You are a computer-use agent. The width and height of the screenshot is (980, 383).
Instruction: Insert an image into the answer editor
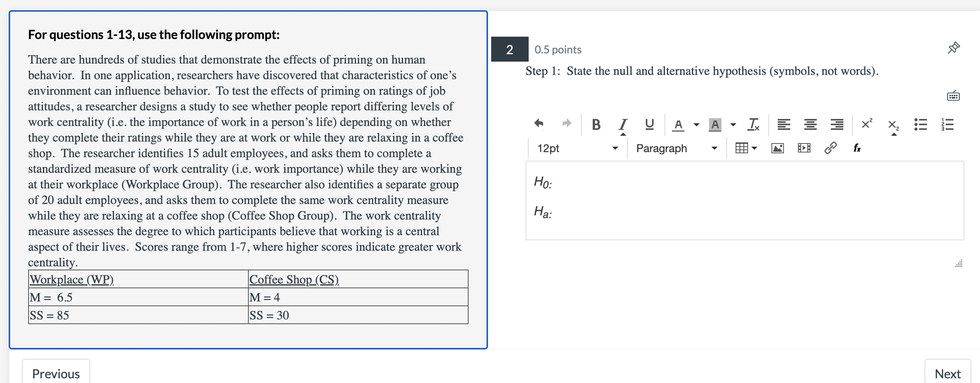pyautogui.click(x=777, y=148)
